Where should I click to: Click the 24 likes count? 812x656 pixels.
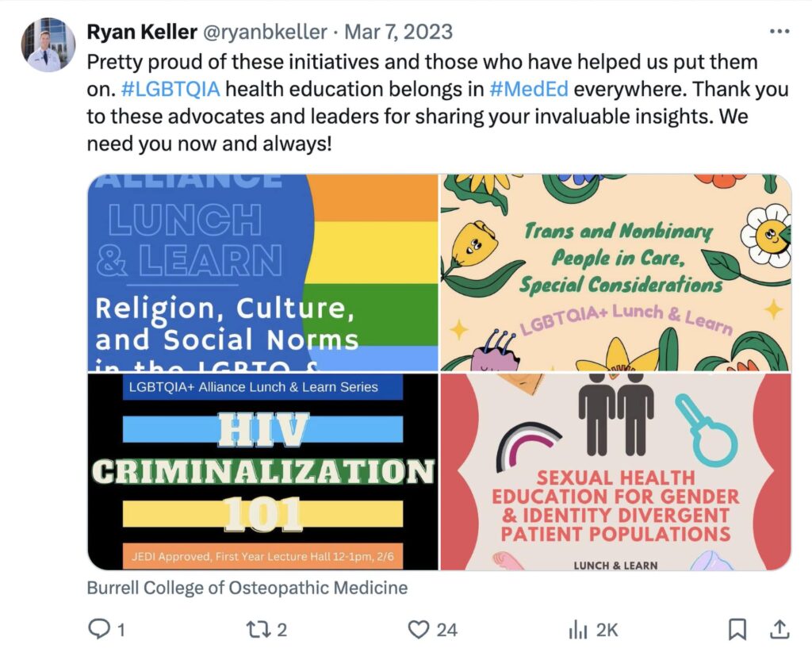446,630
